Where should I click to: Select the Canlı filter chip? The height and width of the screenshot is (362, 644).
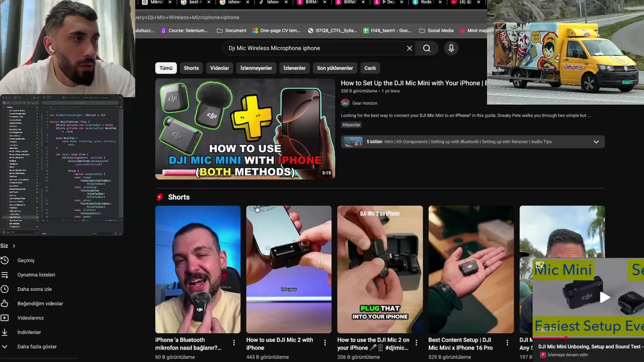(x=370, y=68)
